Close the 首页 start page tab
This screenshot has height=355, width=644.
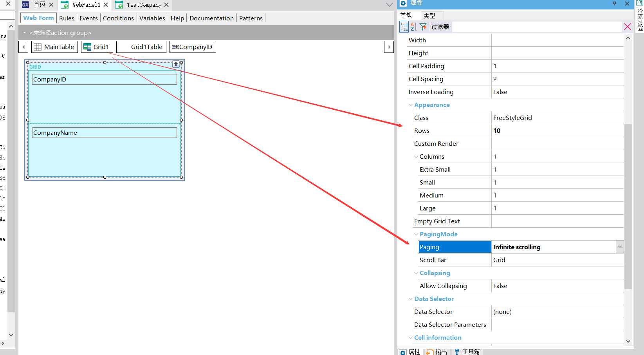click(51, 5)
